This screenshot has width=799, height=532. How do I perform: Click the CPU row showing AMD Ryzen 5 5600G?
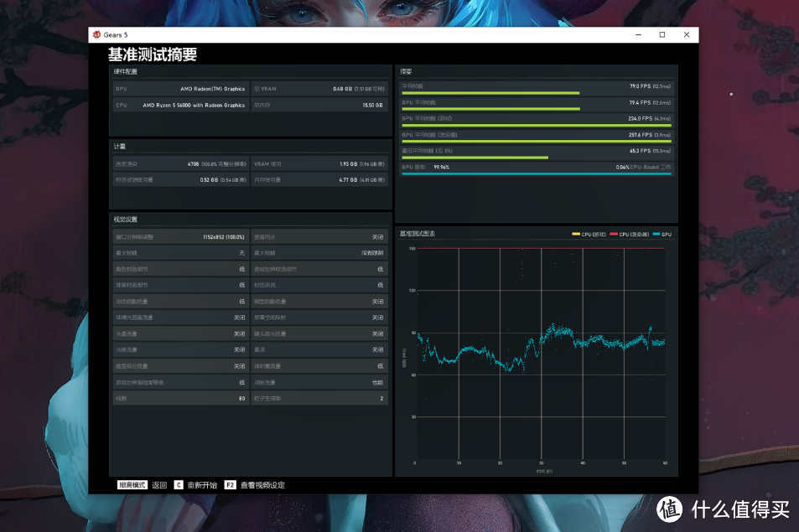click(x=181, y=105)
